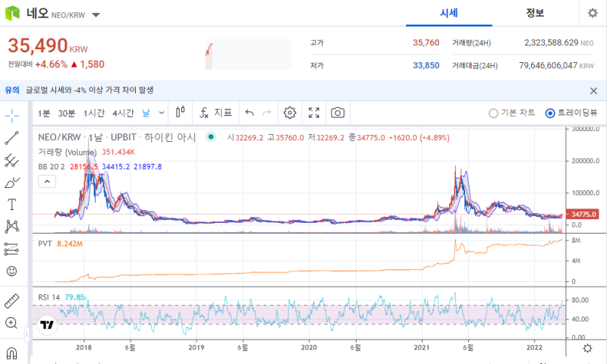This screenshot has width=607, height=364.
Task: Click the TradingView logo
Action: point(47,325)
